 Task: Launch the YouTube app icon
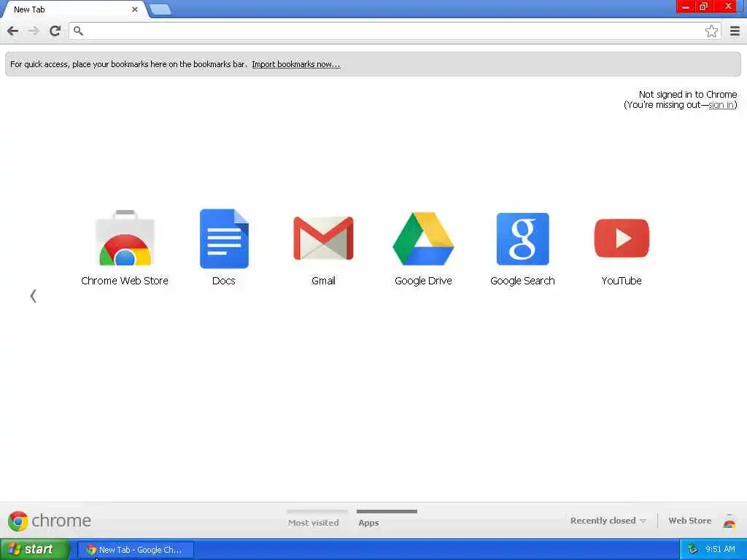(x=622, y=238)
